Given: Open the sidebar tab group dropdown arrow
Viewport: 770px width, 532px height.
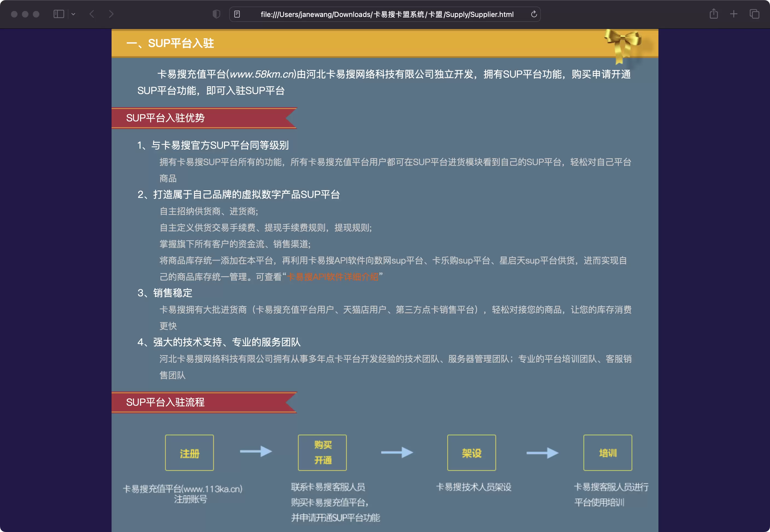Looking at the screenshot, I should point(73,14).
